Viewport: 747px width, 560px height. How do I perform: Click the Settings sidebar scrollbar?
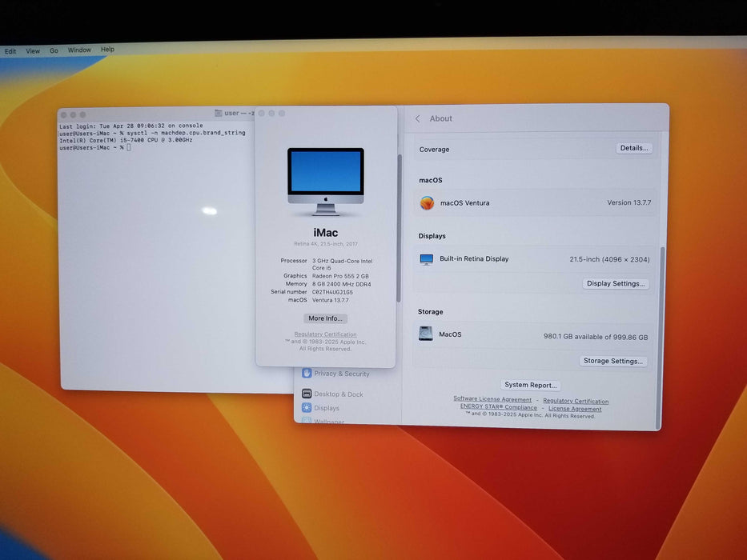[x=399, y=229]
